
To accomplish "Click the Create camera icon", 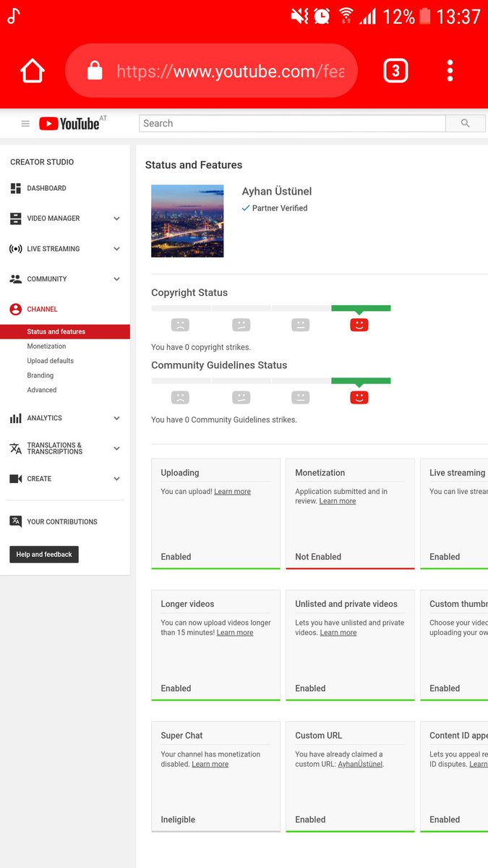I will pyautogui.click(x=16, y=479).
